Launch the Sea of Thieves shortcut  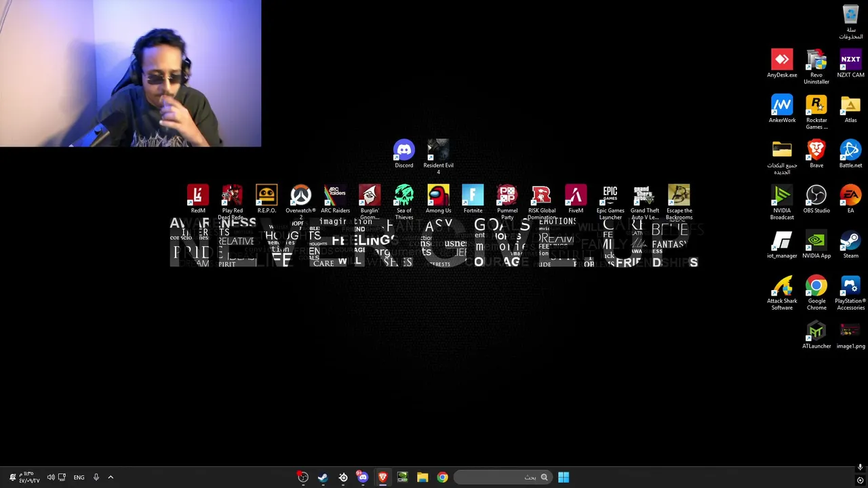pos(403,202)
